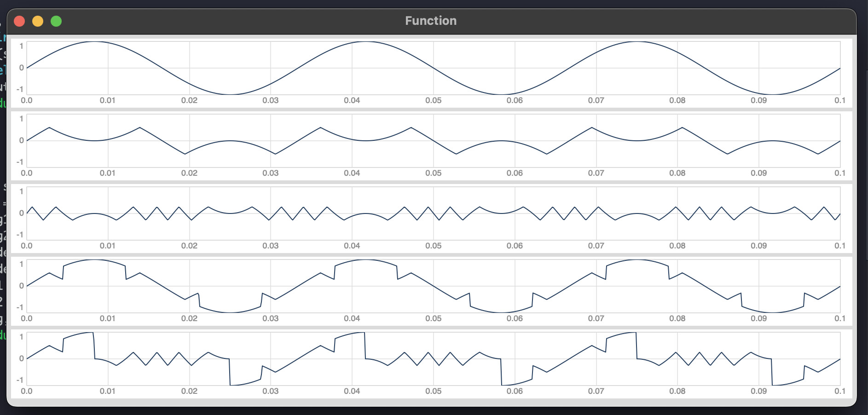This screenshot has width=868, height=415.
Task: Click the red close window button
Action: point(19,21)
